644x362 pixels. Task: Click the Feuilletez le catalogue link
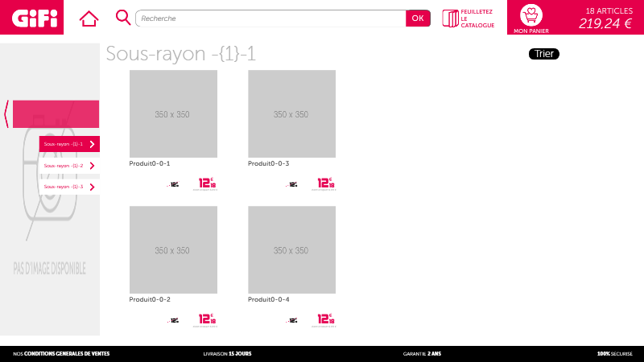(477, 19)
